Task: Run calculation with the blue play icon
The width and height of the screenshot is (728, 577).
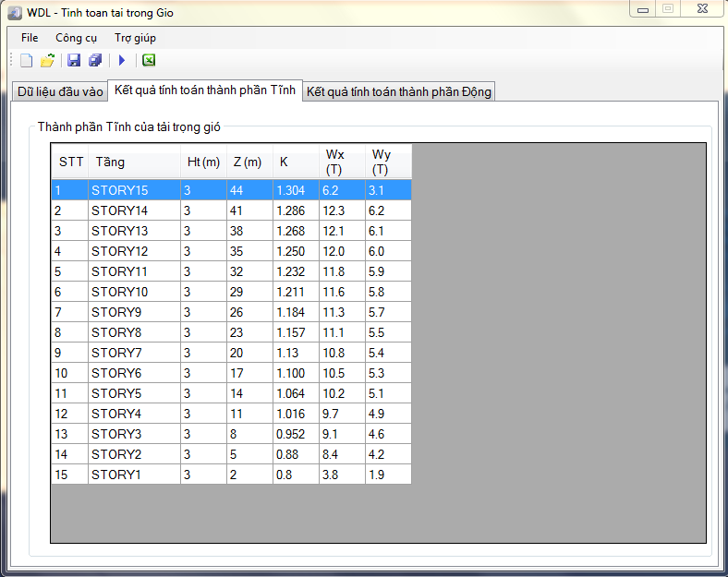Action: [122, 60]
